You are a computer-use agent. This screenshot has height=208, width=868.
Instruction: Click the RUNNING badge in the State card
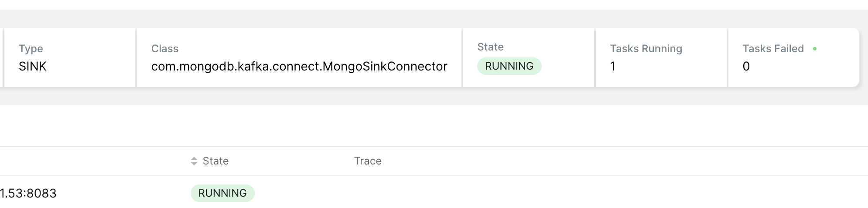[509, 66]
